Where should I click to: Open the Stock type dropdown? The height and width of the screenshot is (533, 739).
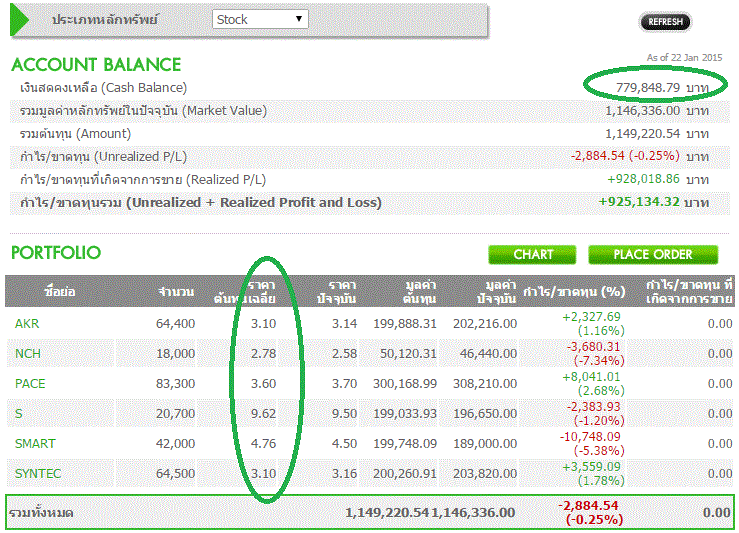click(x=263, y=19)
